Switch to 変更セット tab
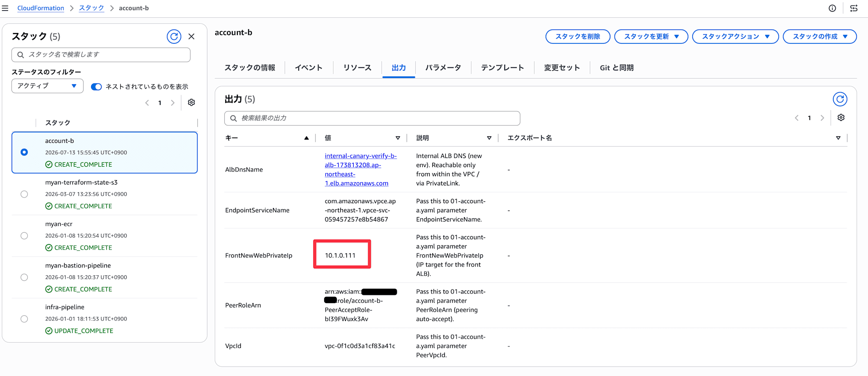The width and height of the screenshot is (868, 376). (562, 68)
